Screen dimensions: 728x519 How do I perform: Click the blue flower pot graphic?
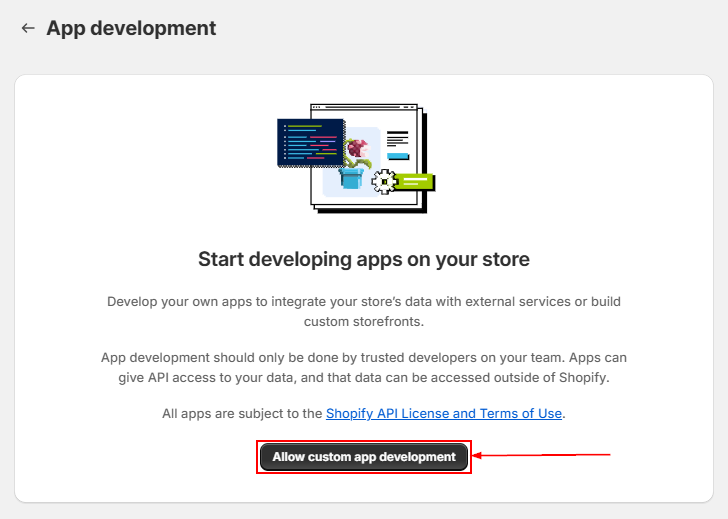(350, 177)
